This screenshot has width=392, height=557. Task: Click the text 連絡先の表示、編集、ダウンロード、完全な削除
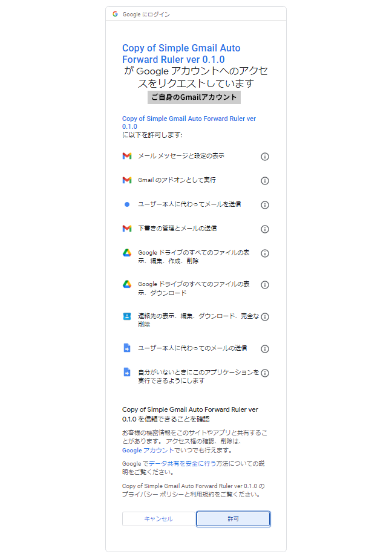pos(198,320)
